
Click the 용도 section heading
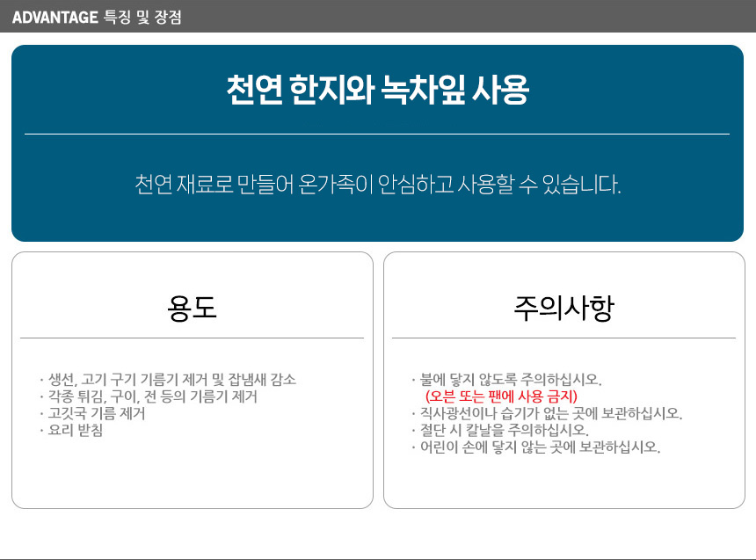[x=192, y=308]
